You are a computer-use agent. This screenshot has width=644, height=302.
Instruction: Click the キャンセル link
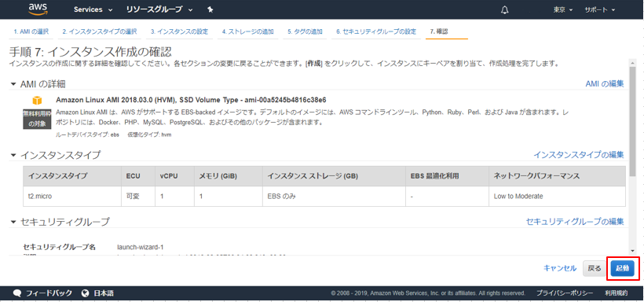pos(560,268)
